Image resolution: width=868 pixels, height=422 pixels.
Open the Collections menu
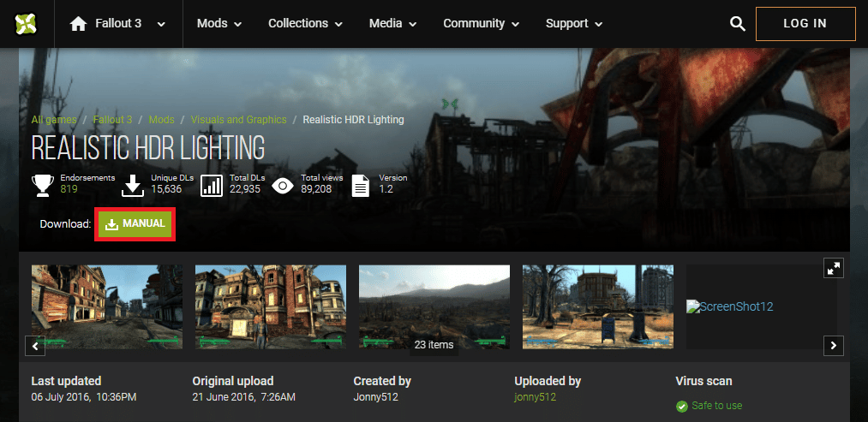tap(305, 24)
